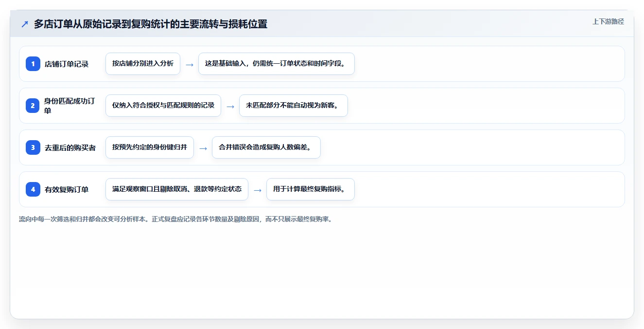Click the diagonal arrow icon beside the title
The height and width of the screenshot is (329, 644).
pos(25,24)
